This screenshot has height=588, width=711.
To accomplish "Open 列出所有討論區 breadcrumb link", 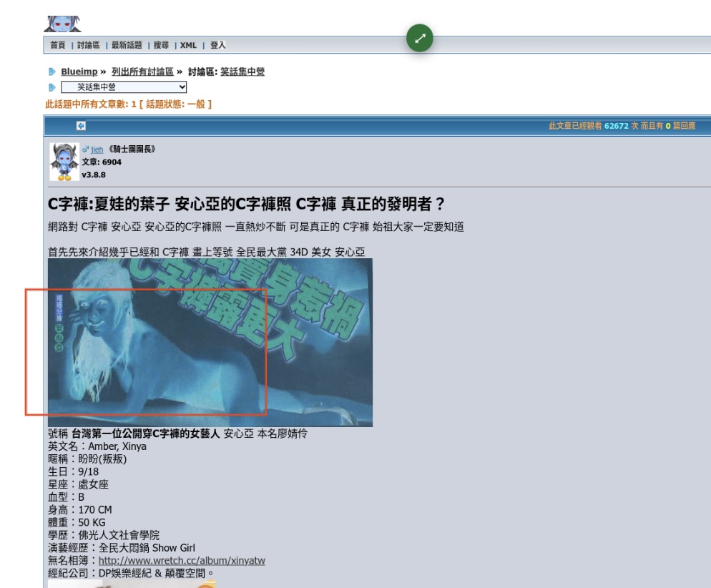I will point(142,72).
